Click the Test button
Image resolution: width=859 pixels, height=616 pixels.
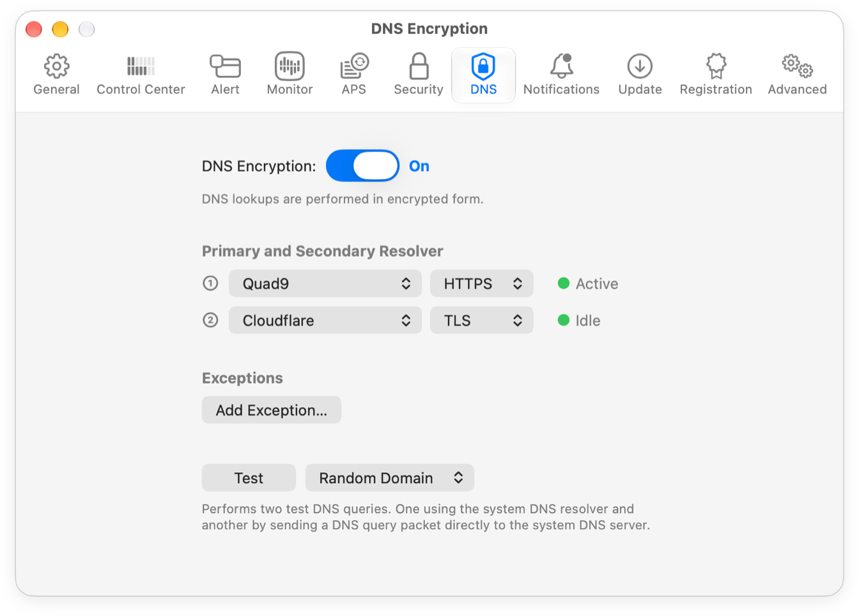[249, 478]
